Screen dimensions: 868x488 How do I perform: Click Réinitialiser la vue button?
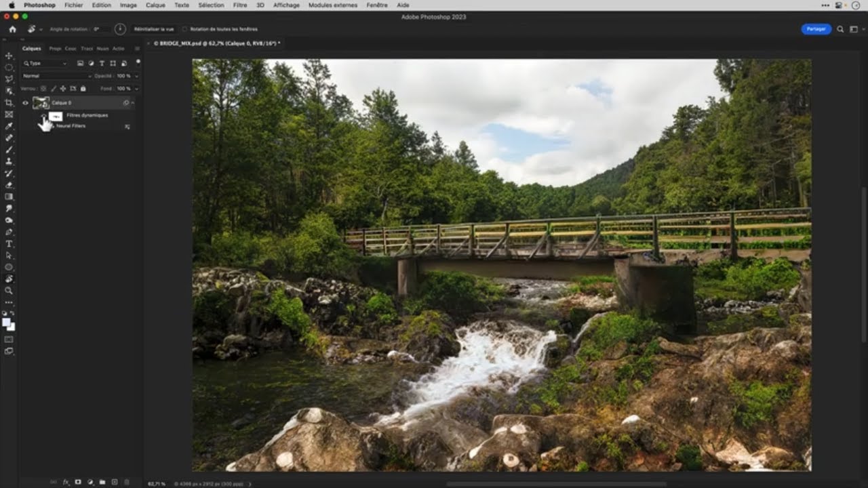154,29
